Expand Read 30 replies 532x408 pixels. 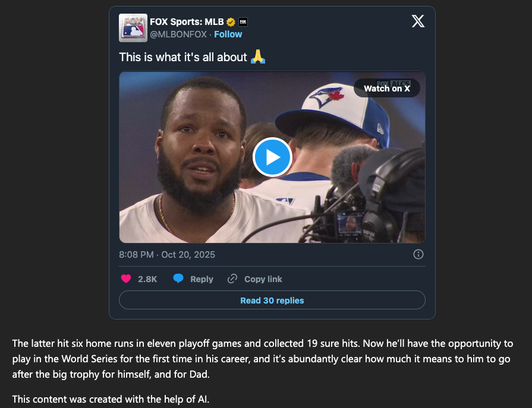[x=272, y=301]
